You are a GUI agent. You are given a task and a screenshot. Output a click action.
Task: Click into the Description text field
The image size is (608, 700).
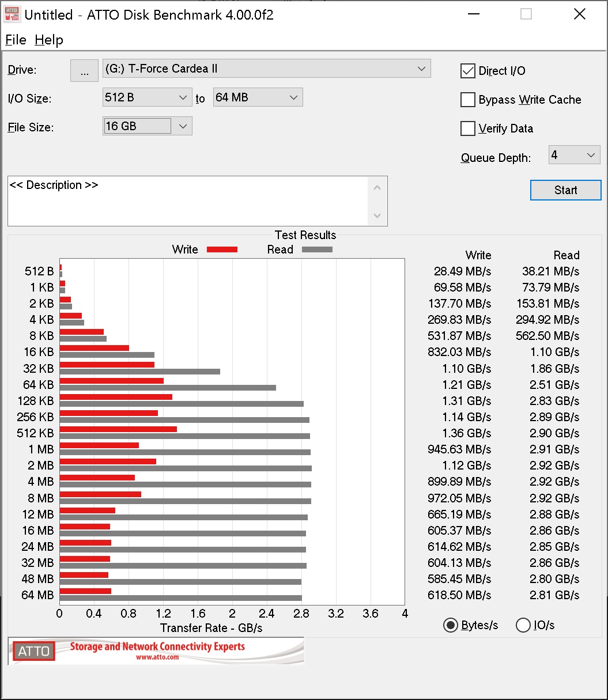pyautogui.click(x=188, y=200)
